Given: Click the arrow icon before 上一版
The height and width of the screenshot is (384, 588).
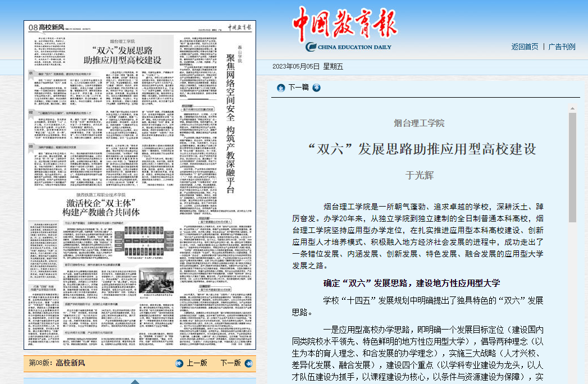Looking at the screenshot, I should pos(179,363).
